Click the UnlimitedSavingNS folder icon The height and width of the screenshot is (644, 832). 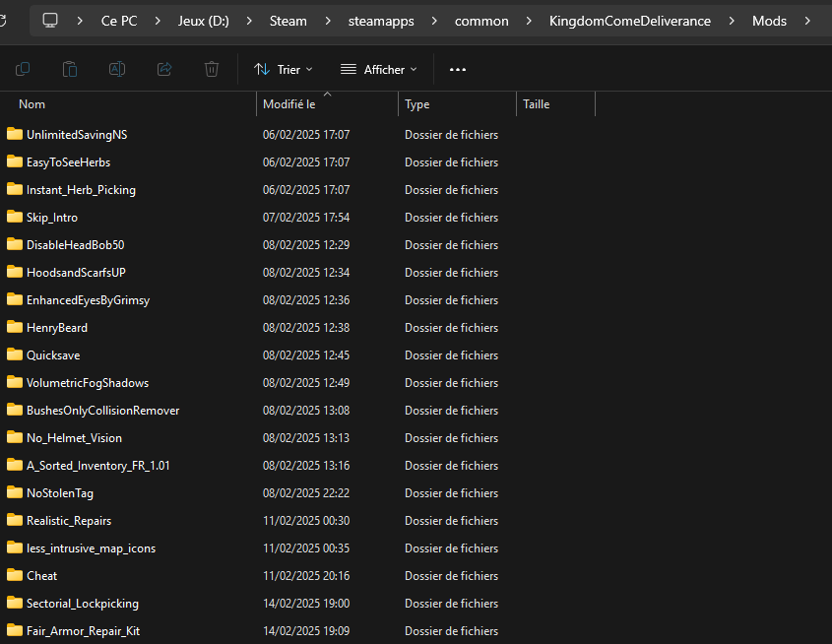[x=15, y=134]
